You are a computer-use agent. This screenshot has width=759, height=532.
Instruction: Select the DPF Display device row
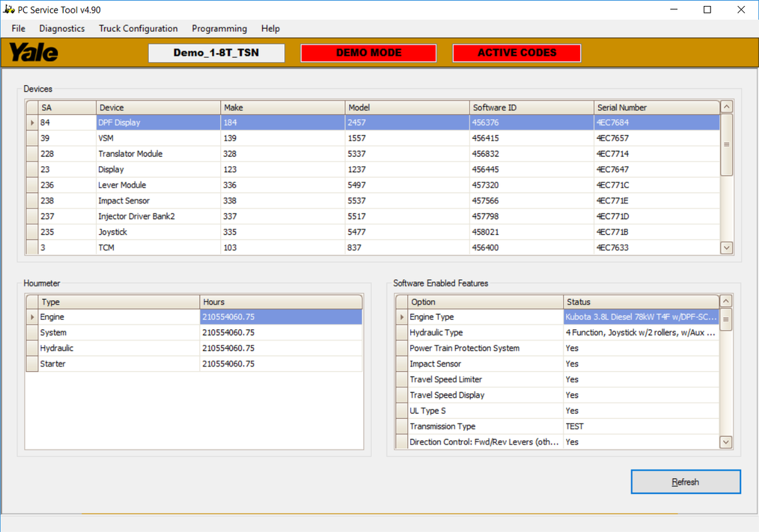(373, 122)
